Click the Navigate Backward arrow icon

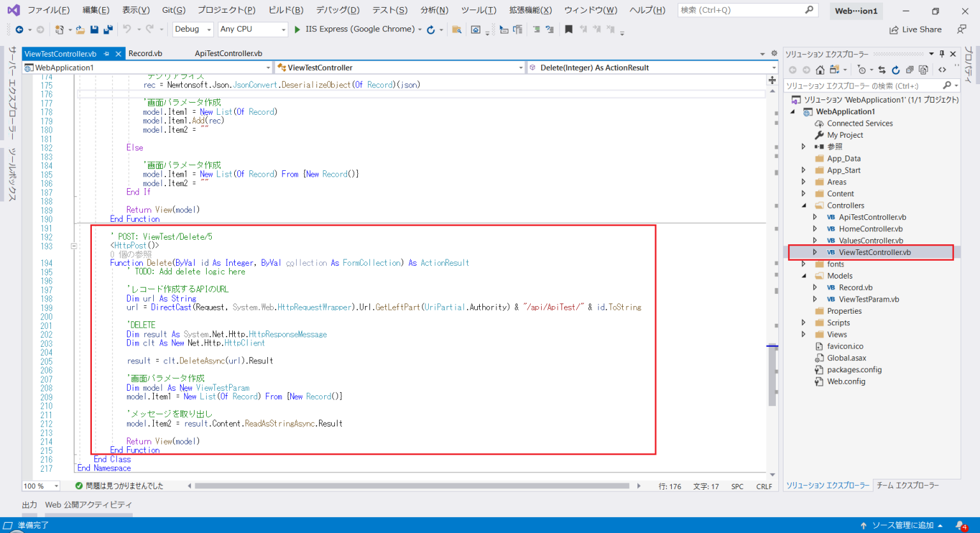(18, 29)
